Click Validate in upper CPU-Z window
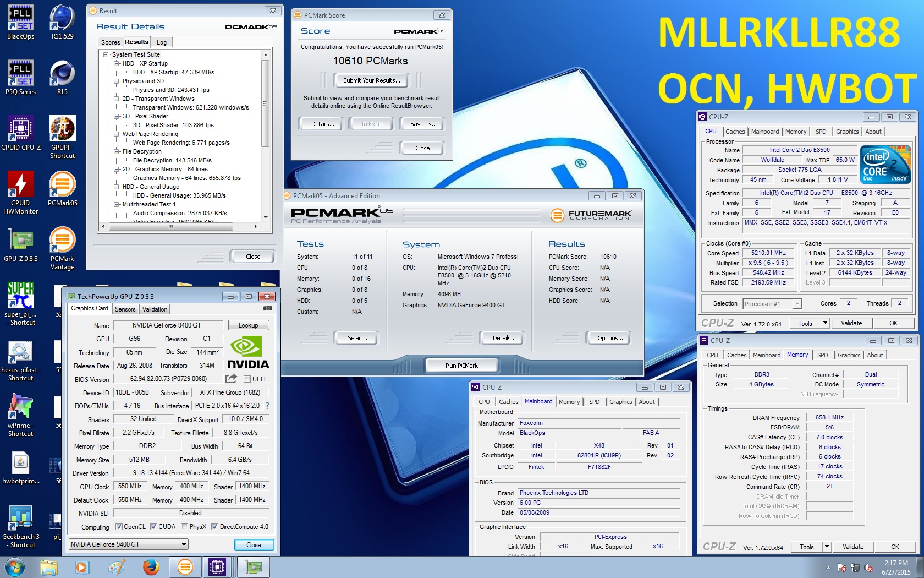924x578 pixels. pos(851,323)
